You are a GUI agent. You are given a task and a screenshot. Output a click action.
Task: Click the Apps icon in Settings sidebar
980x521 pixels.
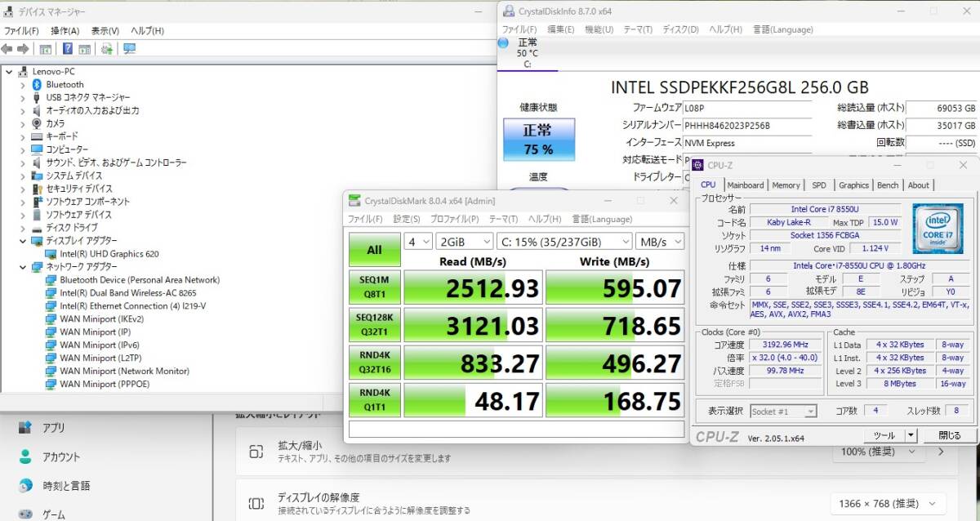[x=25, y=427]
